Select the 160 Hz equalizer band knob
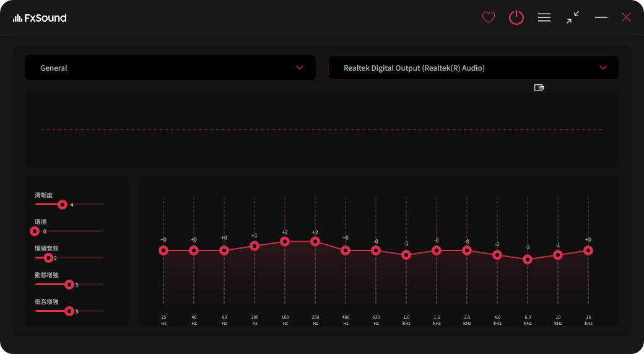 pyautogui.click(x=285, y=241)
